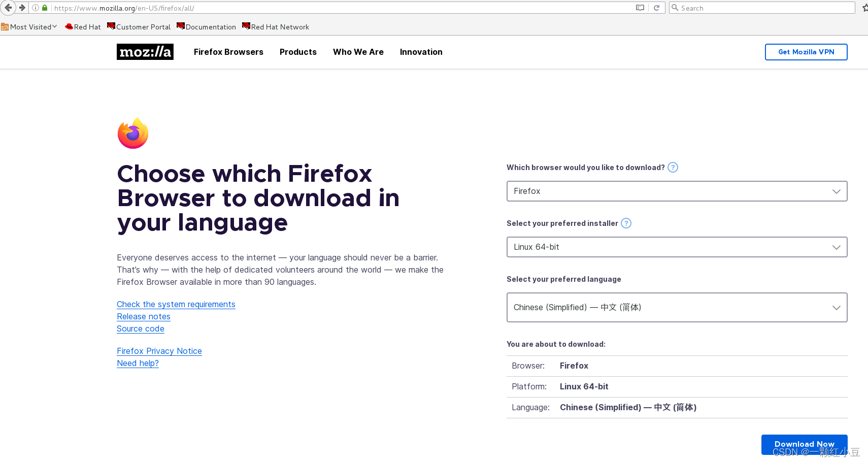Viewport: 868px width, 462px height.
Task: Open site info via the circled i icon
Action: click(x=36, y=8)
